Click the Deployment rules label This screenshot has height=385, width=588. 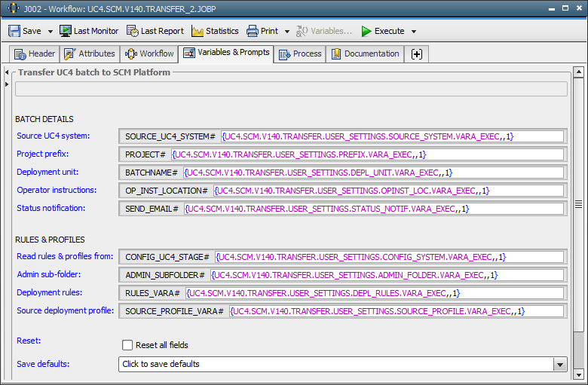[x=50, y=292]
